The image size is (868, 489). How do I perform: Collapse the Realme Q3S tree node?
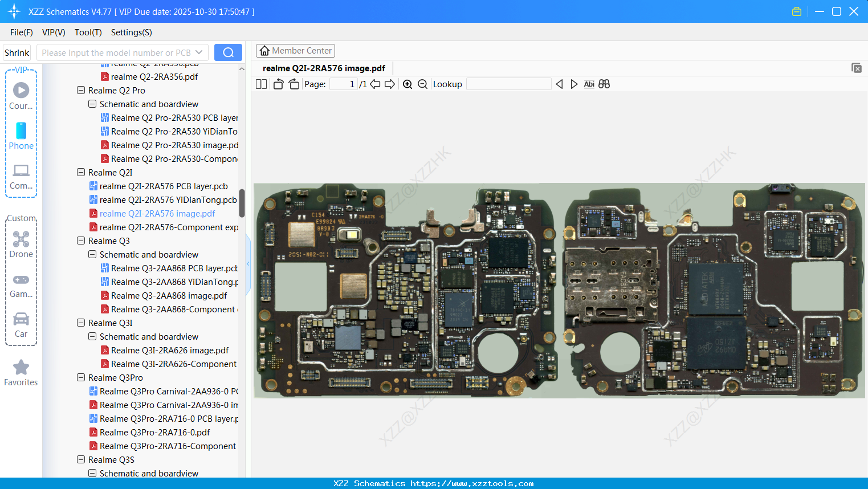(x=81, y=460)
